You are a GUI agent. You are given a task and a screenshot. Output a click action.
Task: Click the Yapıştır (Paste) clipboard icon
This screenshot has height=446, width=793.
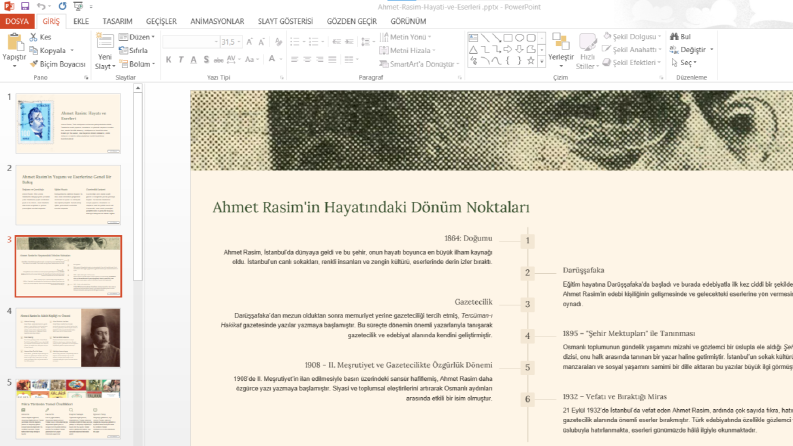[x=14, y=42]
